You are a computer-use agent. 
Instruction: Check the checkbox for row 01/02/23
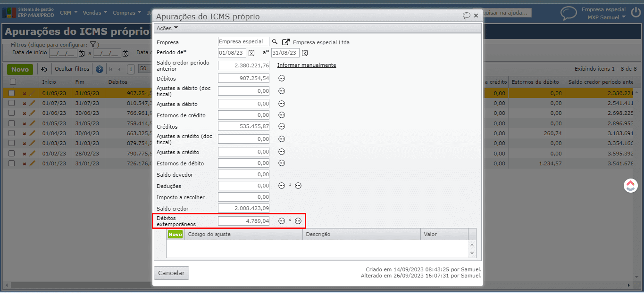(12, 153)
